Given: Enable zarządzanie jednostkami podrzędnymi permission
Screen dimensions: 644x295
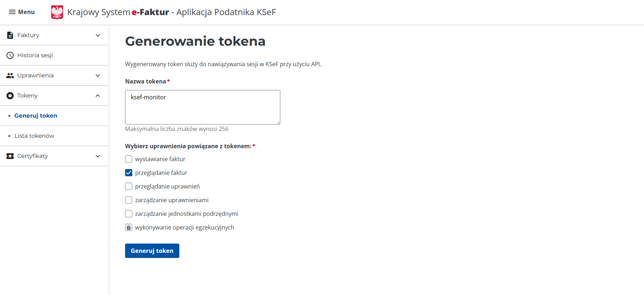Looking at the screenshot, I should click(129, 213).
